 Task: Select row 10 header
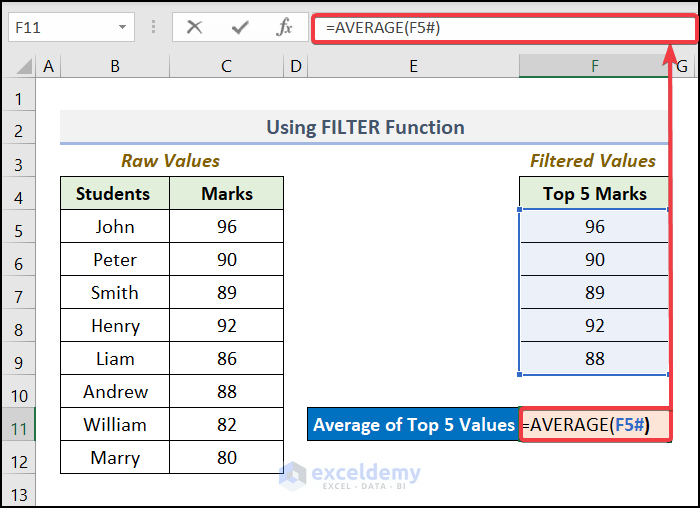pos(18,392)
